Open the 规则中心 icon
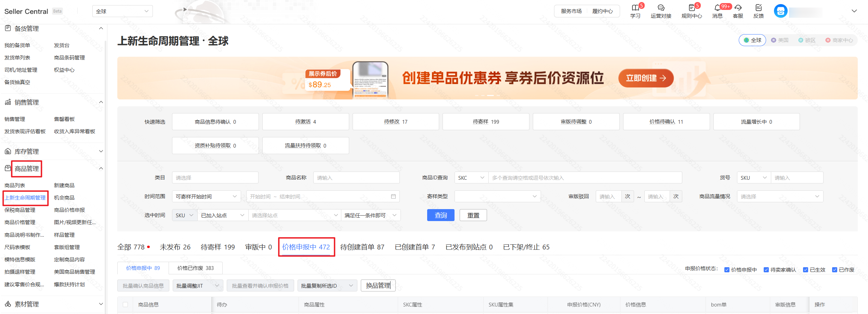Screen dimensions: 868x314 (x=691, y=8)
